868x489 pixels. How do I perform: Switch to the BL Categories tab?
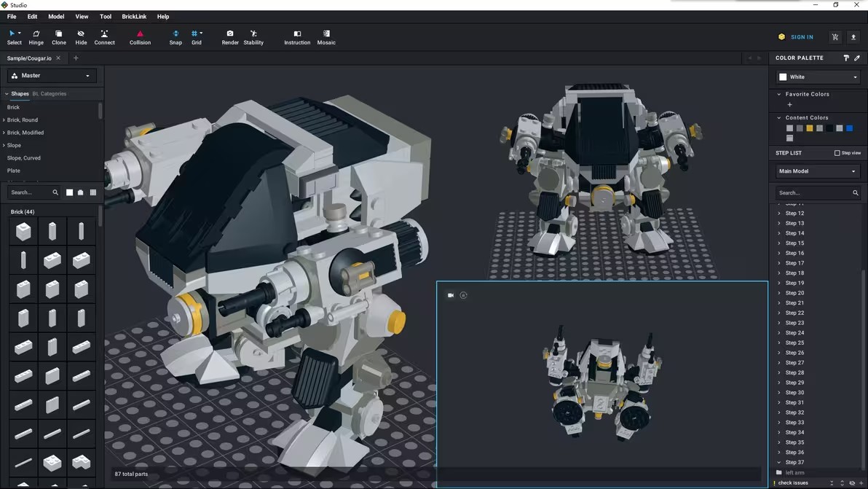[x=50, y=93]
